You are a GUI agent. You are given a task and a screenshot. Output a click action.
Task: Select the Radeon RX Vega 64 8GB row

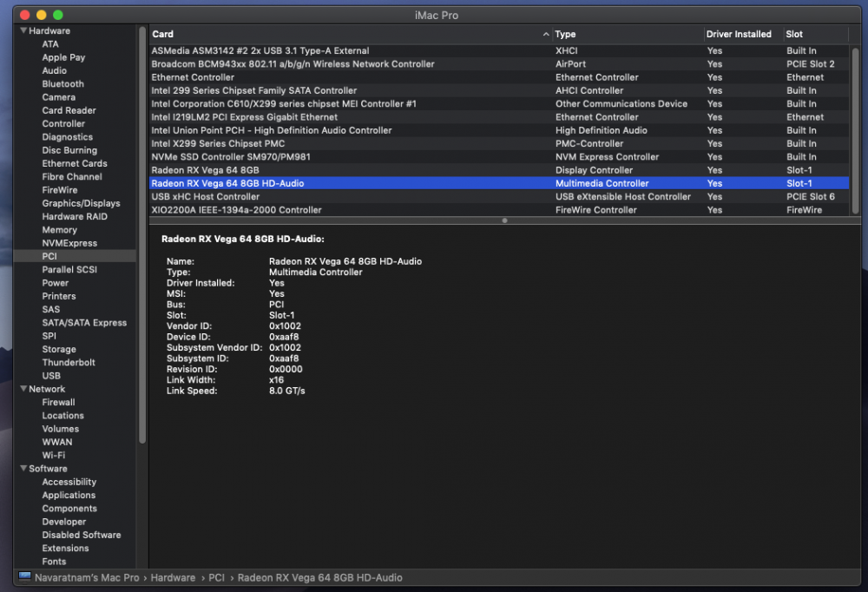[499, 170]
